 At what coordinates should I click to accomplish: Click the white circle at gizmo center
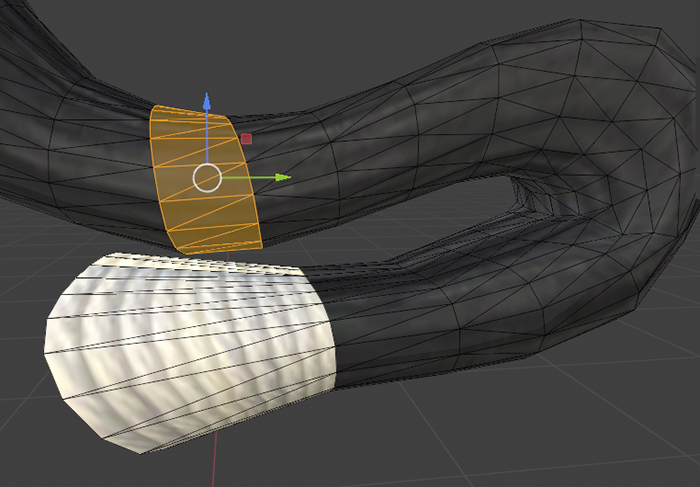pos(207,178)
